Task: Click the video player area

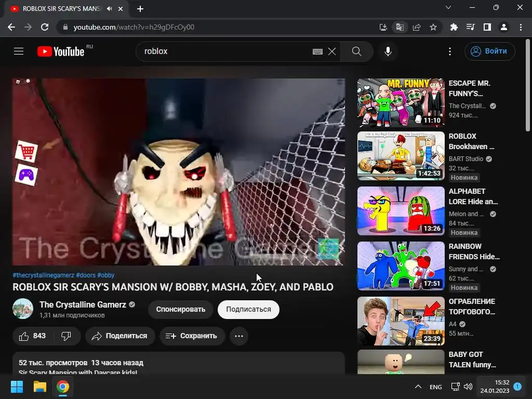Action: [x=179, y=171]
